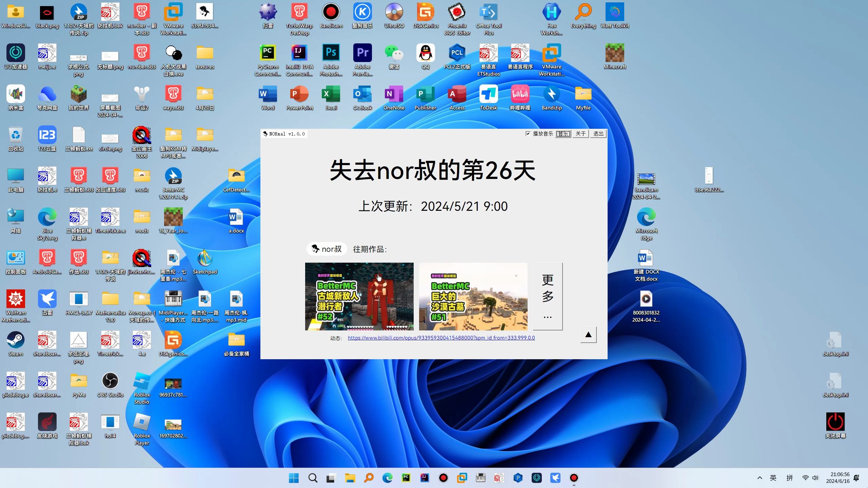Open PowerPoint desktop shortcut
868x488 pixels.
click(299, 98)
